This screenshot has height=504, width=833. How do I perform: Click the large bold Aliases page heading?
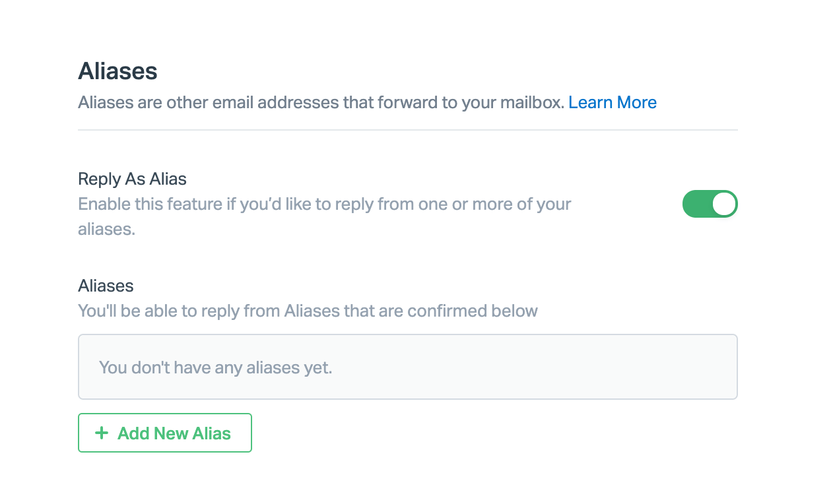point(117,71)
